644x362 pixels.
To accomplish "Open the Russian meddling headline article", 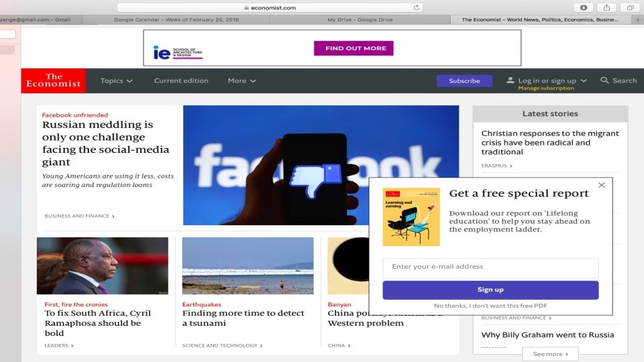I will 105,143.
